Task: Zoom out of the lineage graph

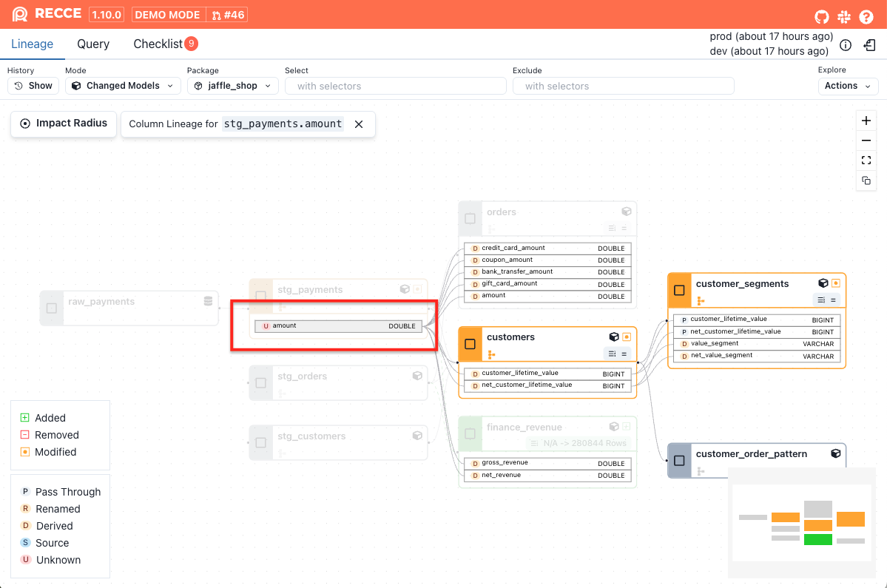Action: [x=866, y=141]
